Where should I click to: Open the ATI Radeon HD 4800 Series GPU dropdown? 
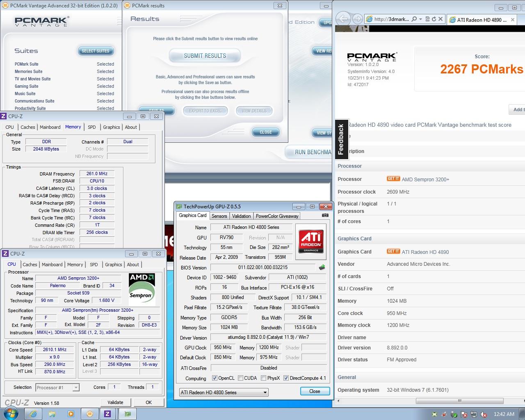pos(224,393)
